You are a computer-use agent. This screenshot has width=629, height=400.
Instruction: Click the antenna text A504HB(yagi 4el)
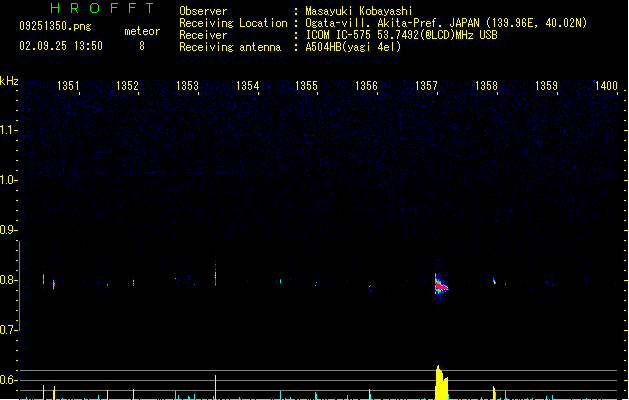[353, 47]
